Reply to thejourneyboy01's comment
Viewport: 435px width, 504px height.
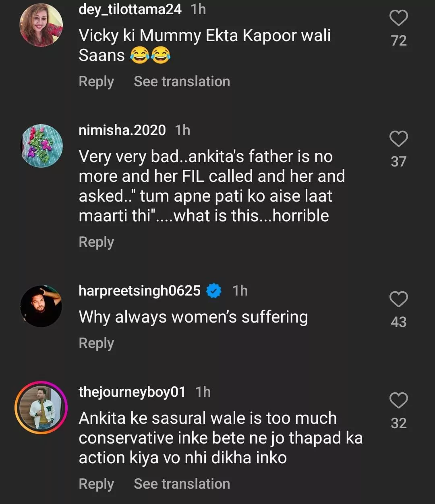(96, 484)
